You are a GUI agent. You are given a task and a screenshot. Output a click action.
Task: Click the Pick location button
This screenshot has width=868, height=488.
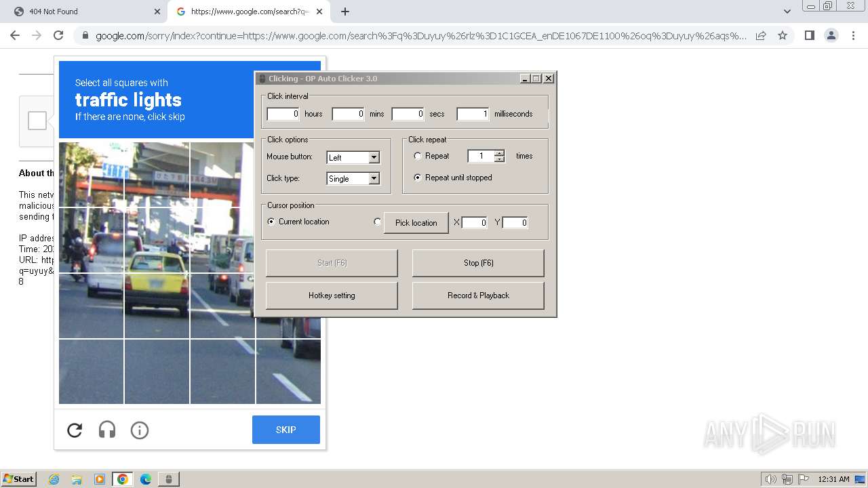coord(416,222)
